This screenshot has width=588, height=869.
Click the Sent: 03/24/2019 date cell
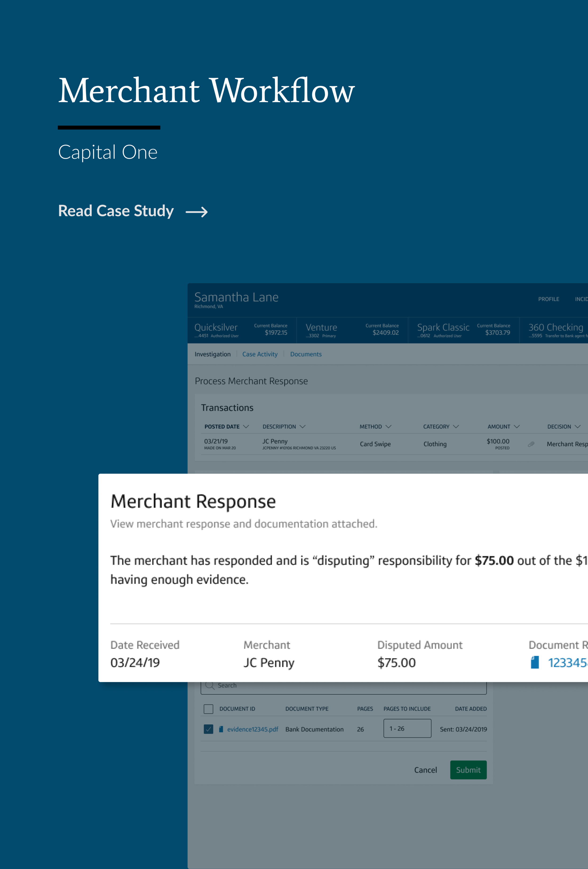coord(463,729)
